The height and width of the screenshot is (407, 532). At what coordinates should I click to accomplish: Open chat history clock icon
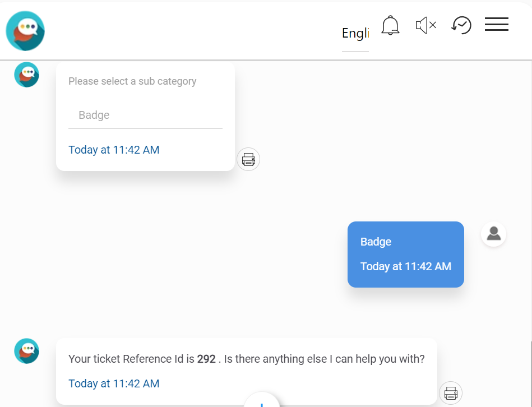[461, 25]
